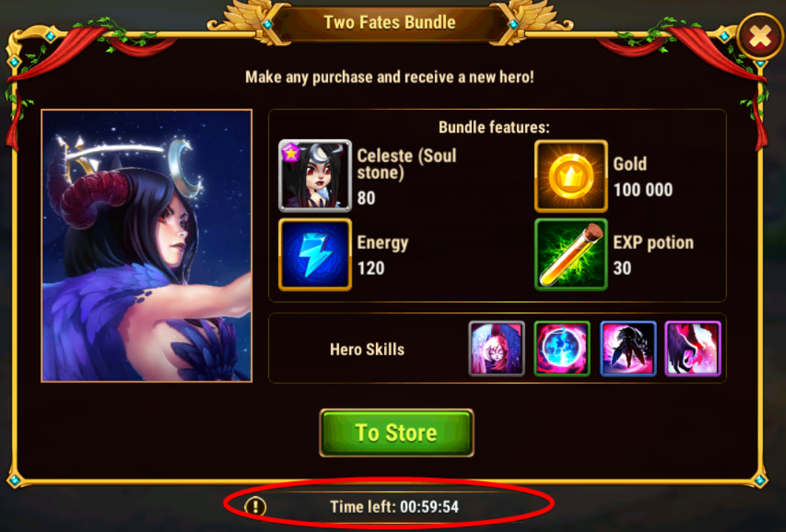This screenshot has width=786, height=532.
Task: Click the Energy 120 amount text
Action: 371,268
